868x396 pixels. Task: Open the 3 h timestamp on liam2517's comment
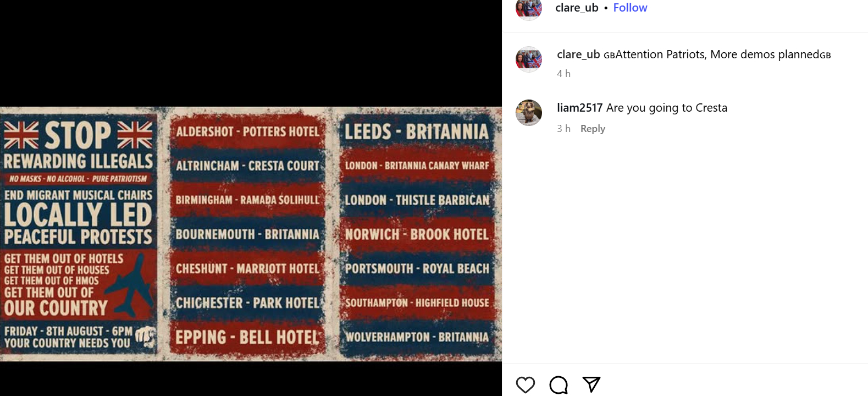pos(563,129)
